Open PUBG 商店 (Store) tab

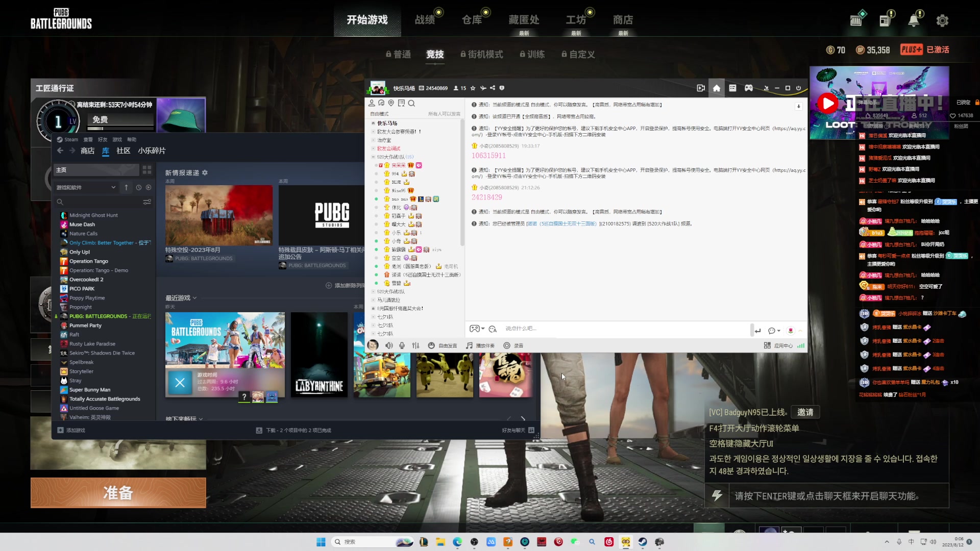(x=623, y=20)
